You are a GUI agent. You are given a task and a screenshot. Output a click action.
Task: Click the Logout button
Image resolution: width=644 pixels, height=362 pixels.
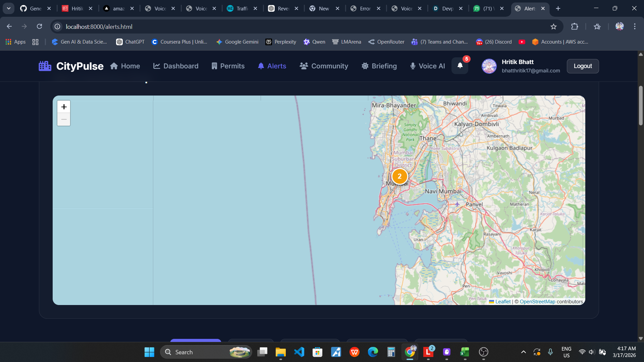tap(583, 66)
